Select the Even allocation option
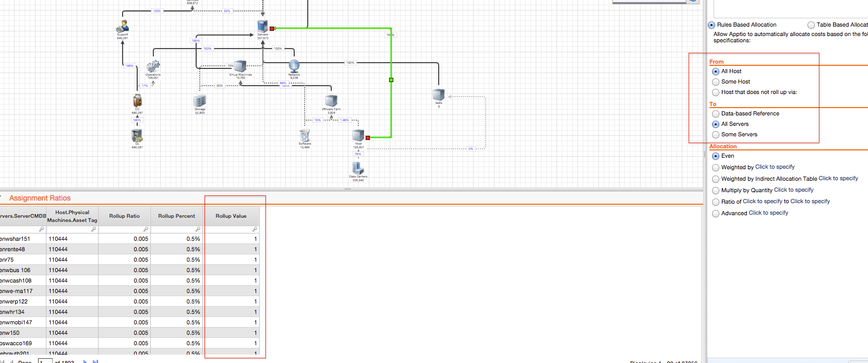 [716, 156]
